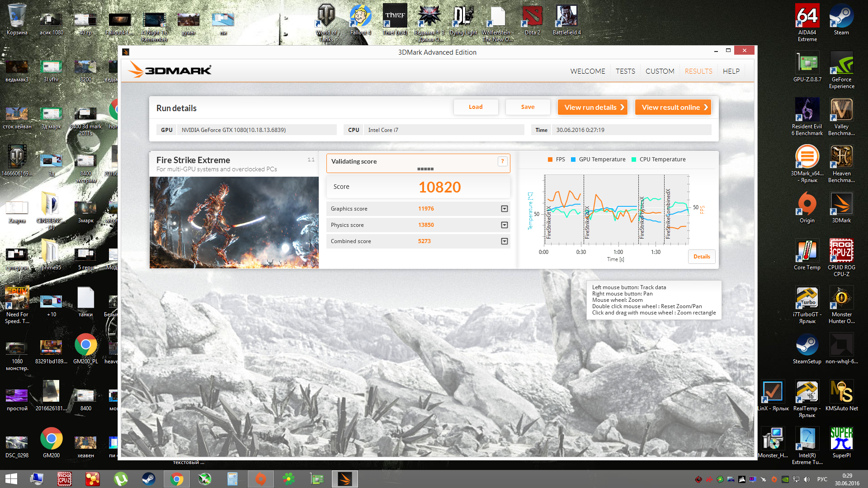Click the Save button in Run details
The height and width of the screenshot is (488, 868).
point(528,107)
